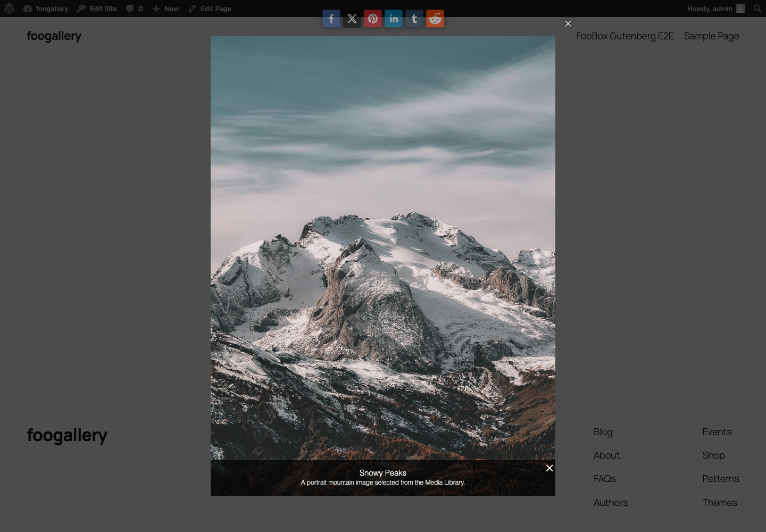766x532 pixels.
Task: Share image on Pinterest
Action: pos(372,19)
